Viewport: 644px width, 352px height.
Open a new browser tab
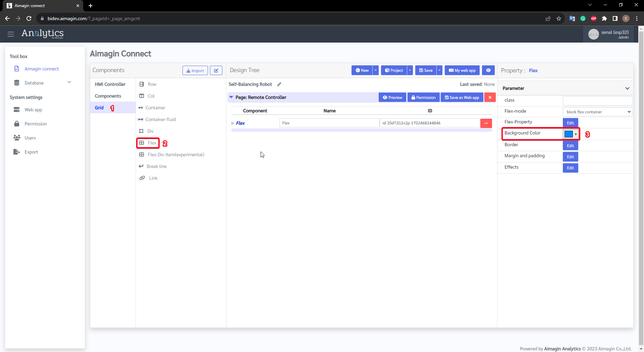tap(91, 6)
